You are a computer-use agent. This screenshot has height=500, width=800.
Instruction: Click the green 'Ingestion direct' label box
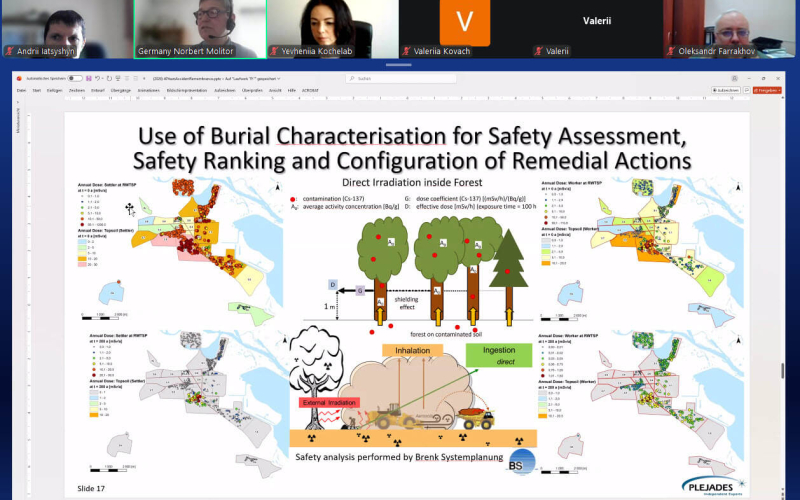(498, 355)
